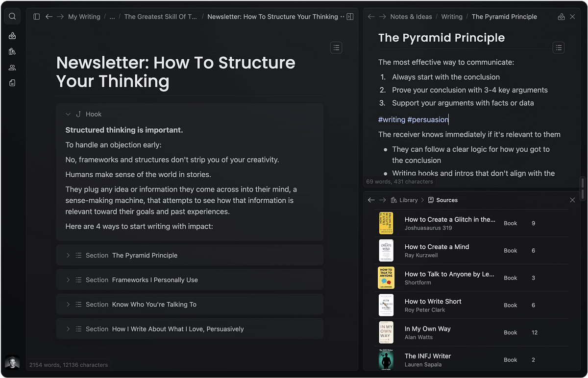The image size is (588, 378).
Task: Open table of contents for the Newsletter note
Action: (x=336, y=47)
